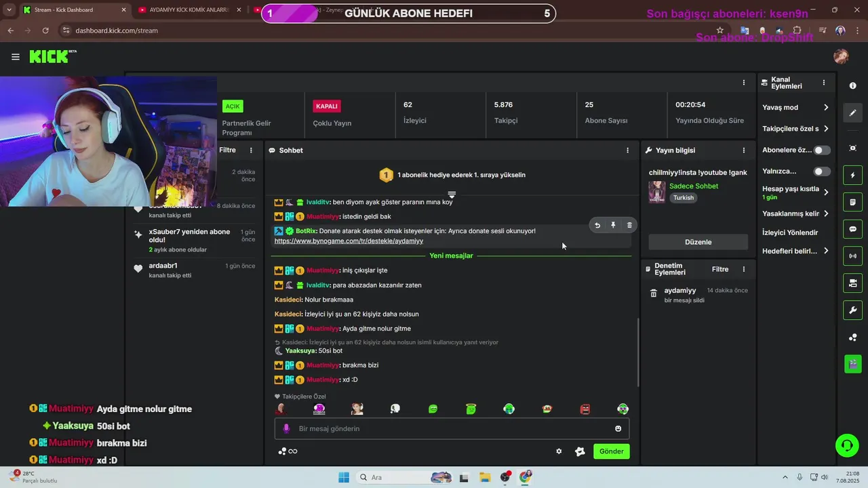Delete the BotRix message with trash icon
Image resolution: width=868 pixels, height=488 pixels.
coord(629,225)
